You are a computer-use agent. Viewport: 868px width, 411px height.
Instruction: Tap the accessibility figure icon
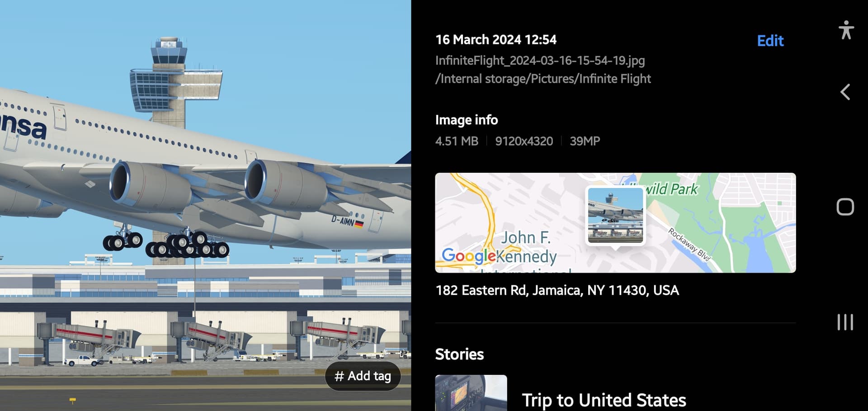click(846, 30)
